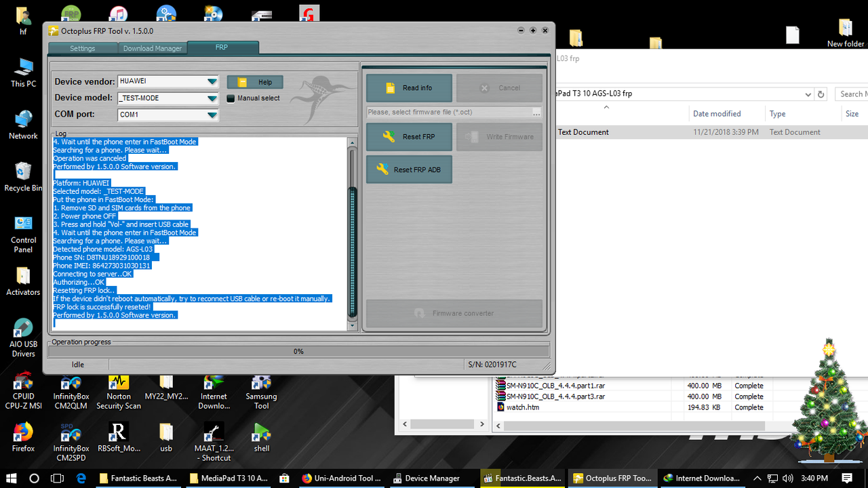Switch to Settings tab
Screen dimensions: 868x488
pyautogui.click(x=83, y=48)
